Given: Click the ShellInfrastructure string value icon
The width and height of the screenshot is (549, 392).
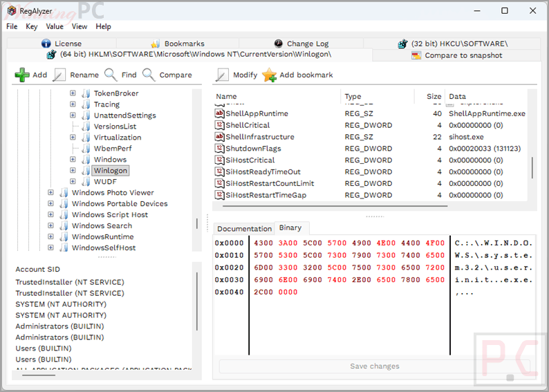Looking at the screenshot, I should (219, 136).
